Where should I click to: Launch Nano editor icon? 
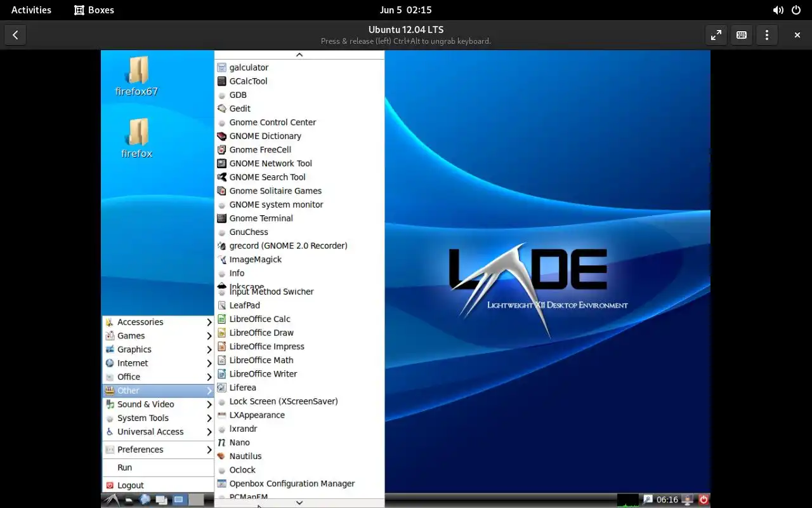[221, 443]
